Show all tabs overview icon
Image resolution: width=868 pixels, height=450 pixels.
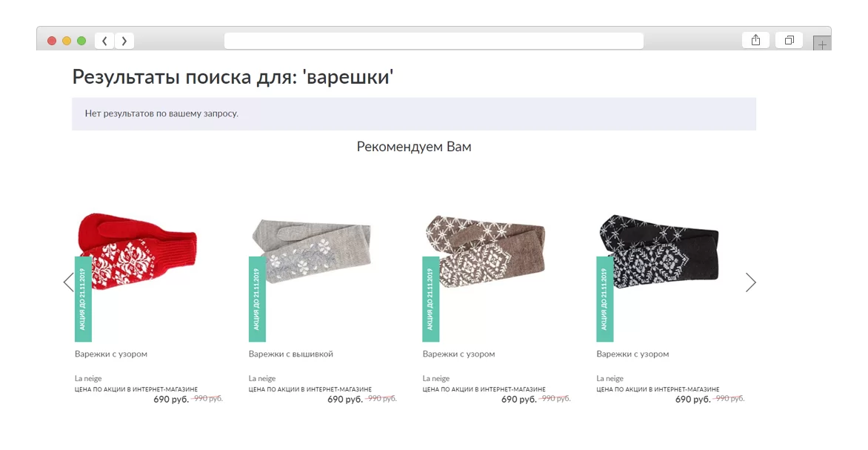789,41
